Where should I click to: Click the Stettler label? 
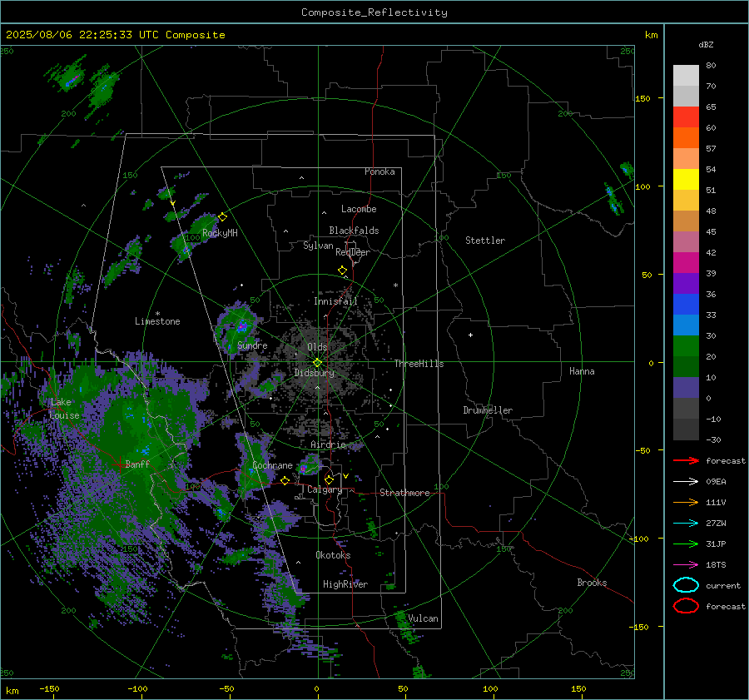point(485,241)
